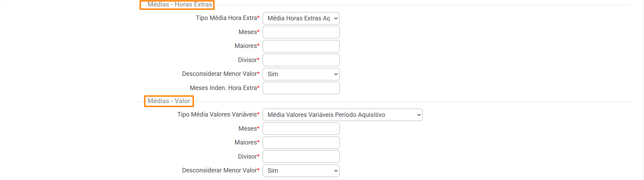The image size is (644, 180).
Task: Click the Tipo Média Valores Variáveis label text
Action: (x=217, y=114)
